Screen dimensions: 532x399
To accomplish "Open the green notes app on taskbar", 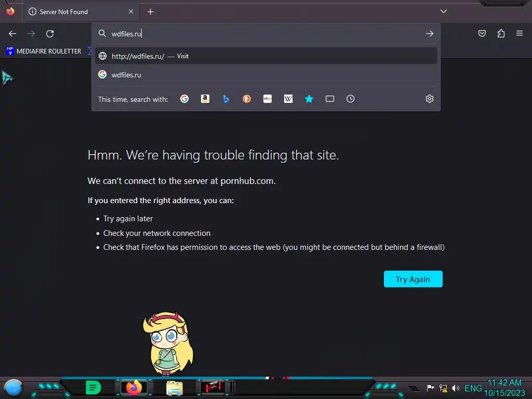I will [93, 388].
